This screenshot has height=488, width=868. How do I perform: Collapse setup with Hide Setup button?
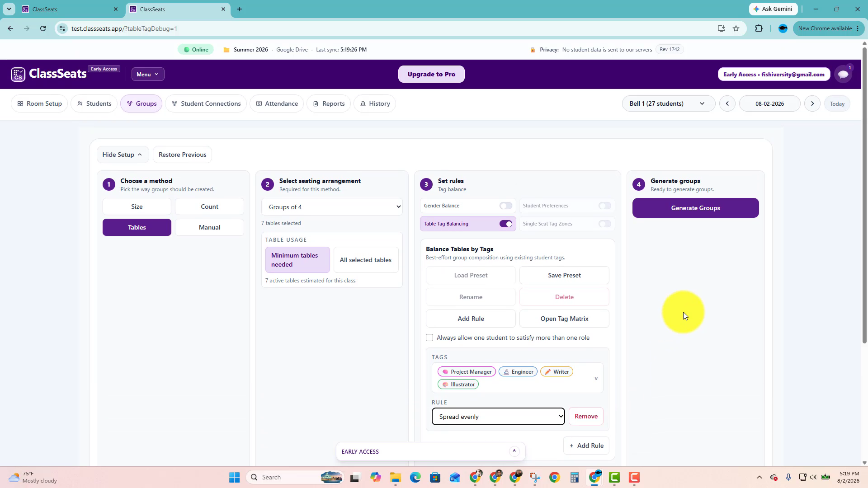click(x=123, y=155)
